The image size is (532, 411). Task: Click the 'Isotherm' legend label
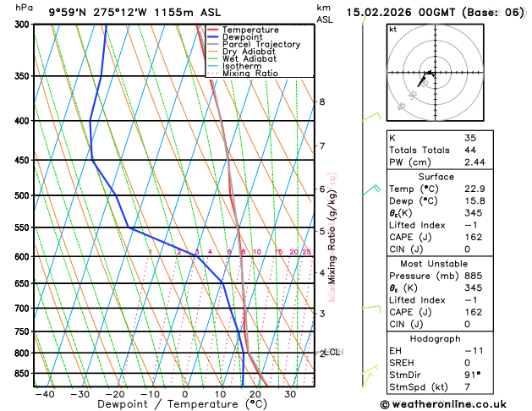(x=242, y=66)
